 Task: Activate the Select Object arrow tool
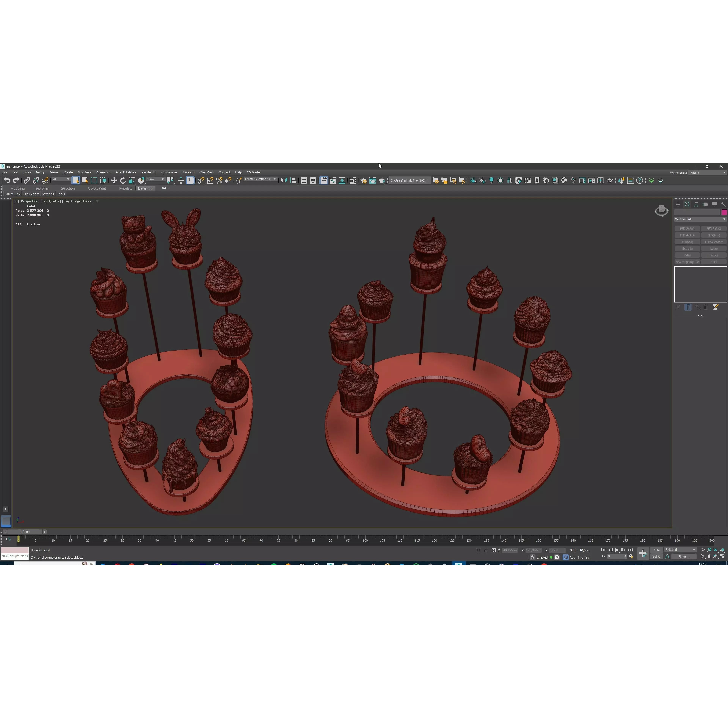[x=76, y=180]
